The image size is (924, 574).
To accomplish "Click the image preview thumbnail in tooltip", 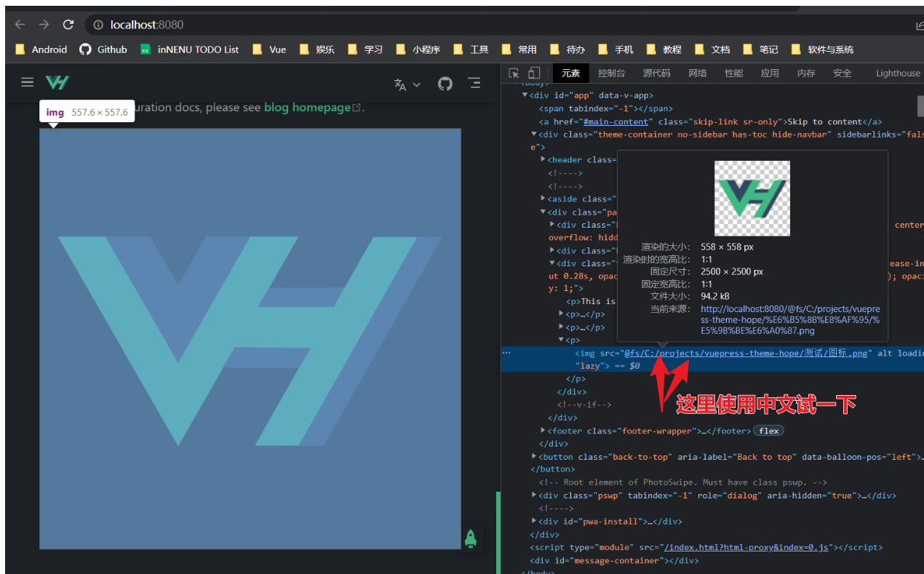I will [752, 199].
